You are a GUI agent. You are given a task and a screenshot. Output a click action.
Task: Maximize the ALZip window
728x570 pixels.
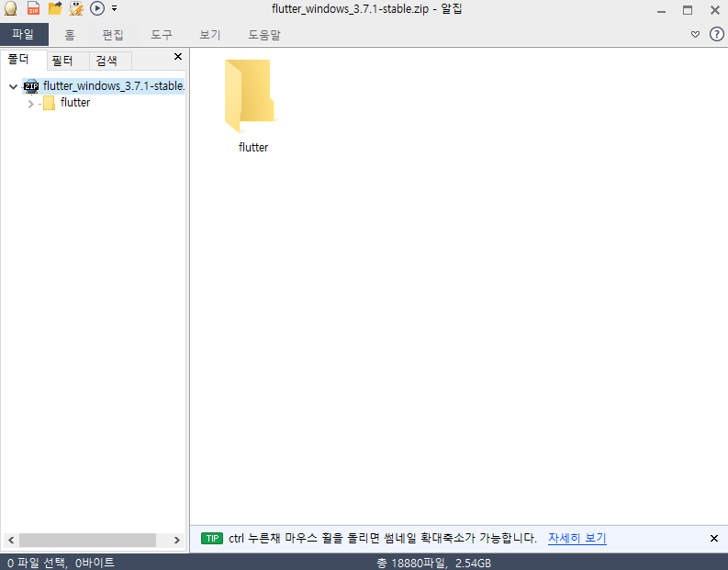[688, 10]
